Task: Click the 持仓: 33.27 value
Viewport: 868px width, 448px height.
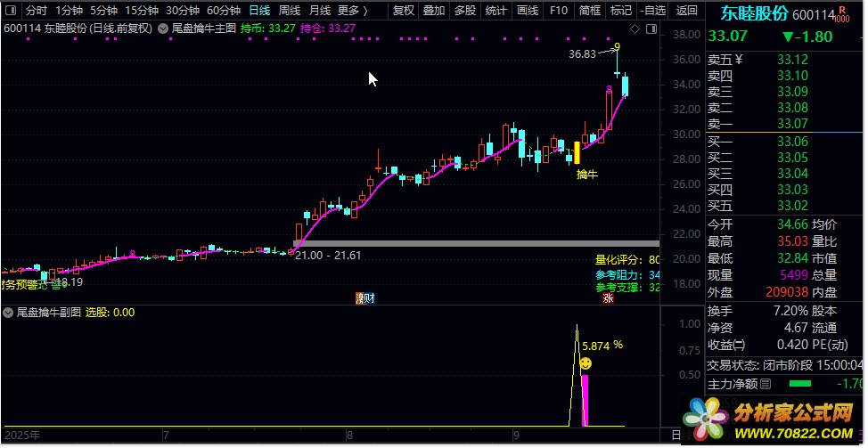Action: click(x=328, y=29)
